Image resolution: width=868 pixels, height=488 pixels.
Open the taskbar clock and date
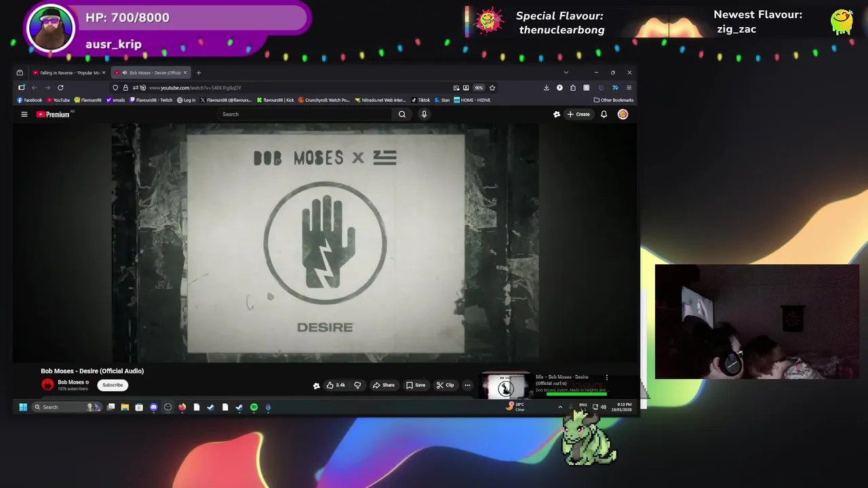tap(621, 407)
